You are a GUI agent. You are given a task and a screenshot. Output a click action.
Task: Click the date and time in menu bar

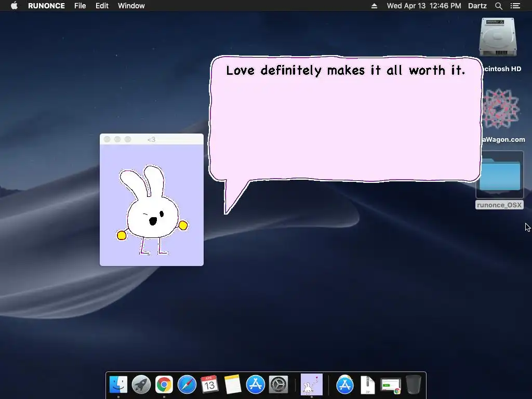[424, 6]
